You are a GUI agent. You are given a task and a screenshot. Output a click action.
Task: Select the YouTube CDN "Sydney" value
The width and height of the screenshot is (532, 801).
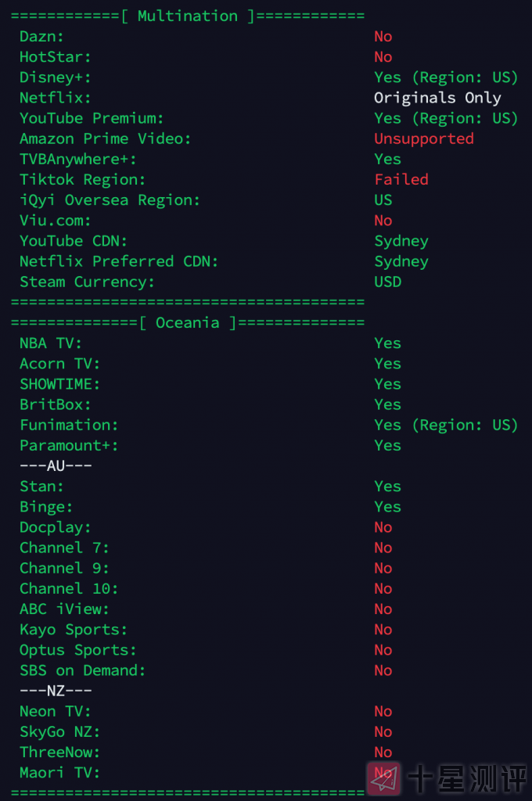click(x=401, y=241)
